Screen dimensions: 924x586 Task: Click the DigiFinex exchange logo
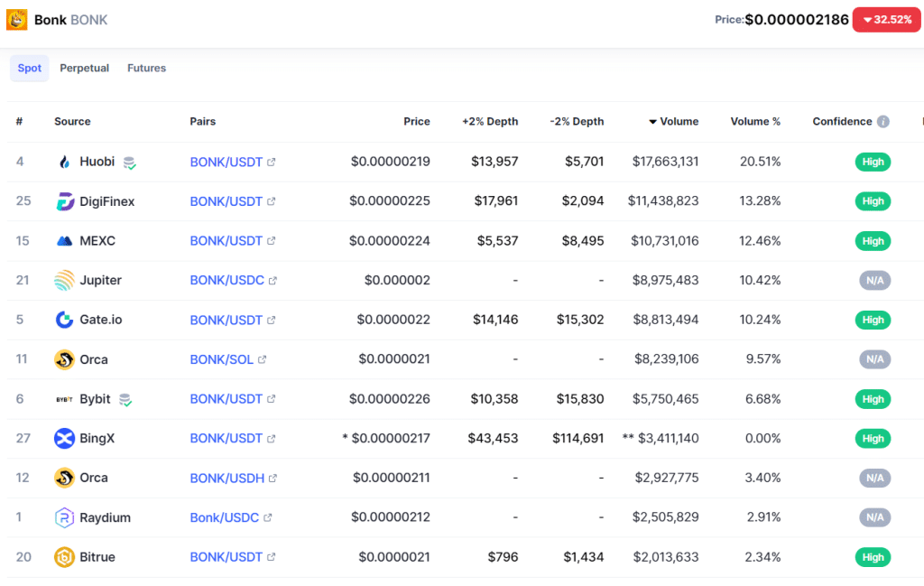pos(64,201)
